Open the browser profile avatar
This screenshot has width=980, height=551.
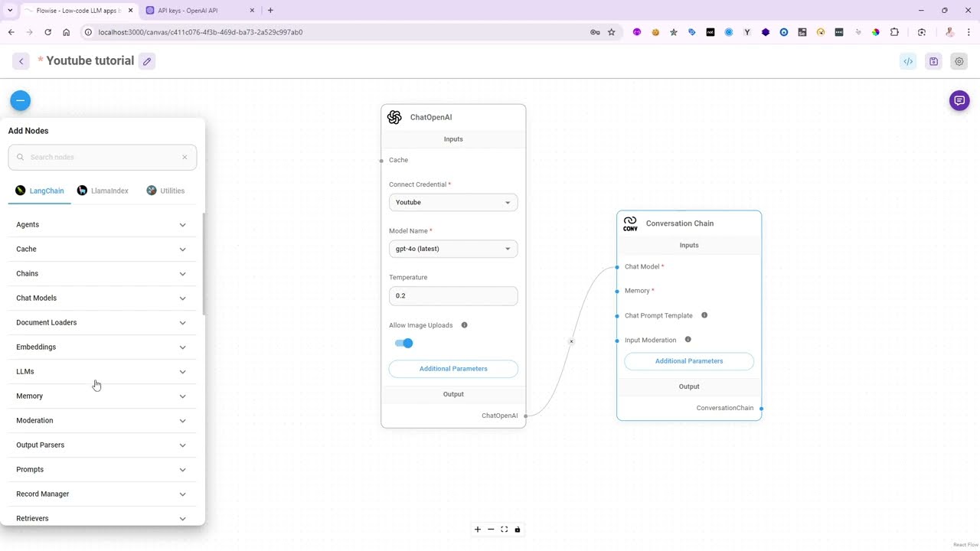pos(949,32)
